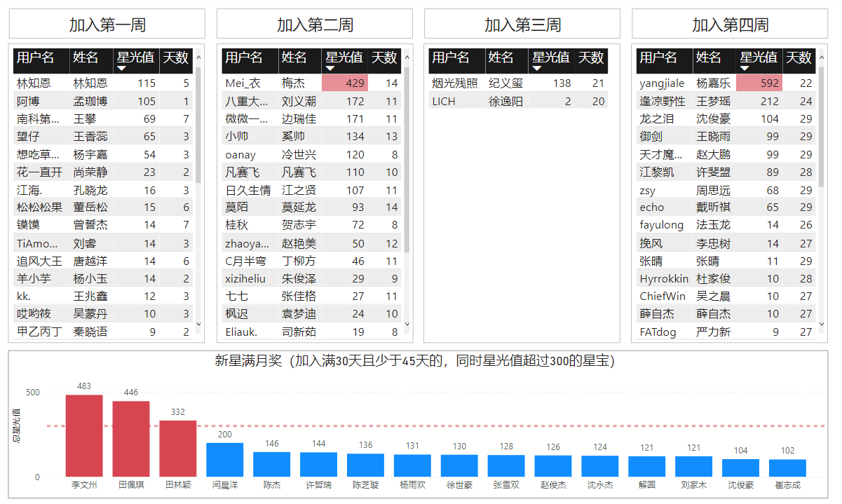Click name 徐逸阳 in third-week table
Screen dimensions: 842x504
pyautogui.click(x=505, y=101)
